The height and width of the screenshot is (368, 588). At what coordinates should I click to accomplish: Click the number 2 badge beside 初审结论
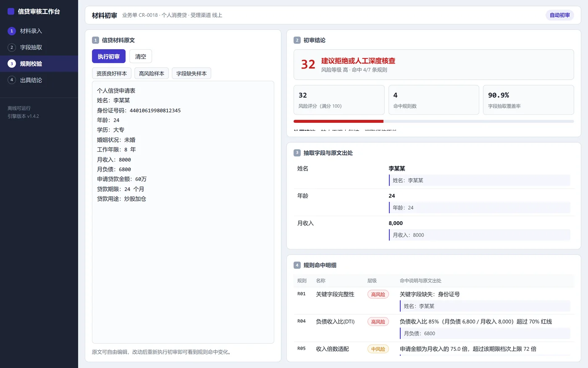297,40
